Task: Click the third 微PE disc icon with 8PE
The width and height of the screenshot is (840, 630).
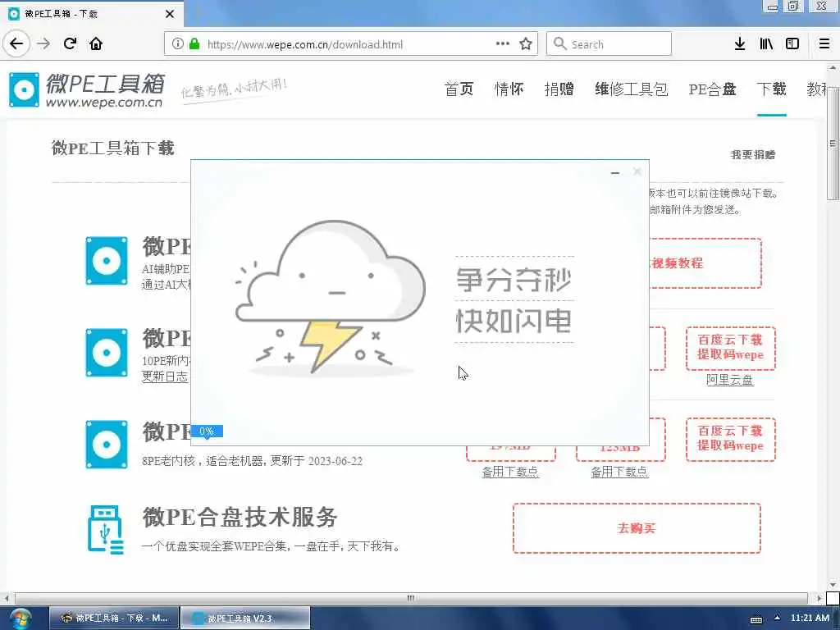Action: (107, 445)
